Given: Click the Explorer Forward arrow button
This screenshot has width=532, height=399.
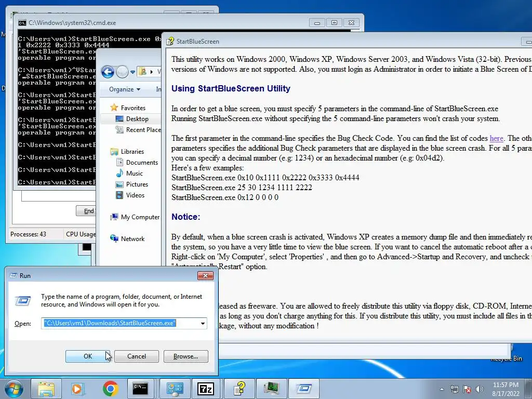Looking at the screenshot, I should 122,72.
